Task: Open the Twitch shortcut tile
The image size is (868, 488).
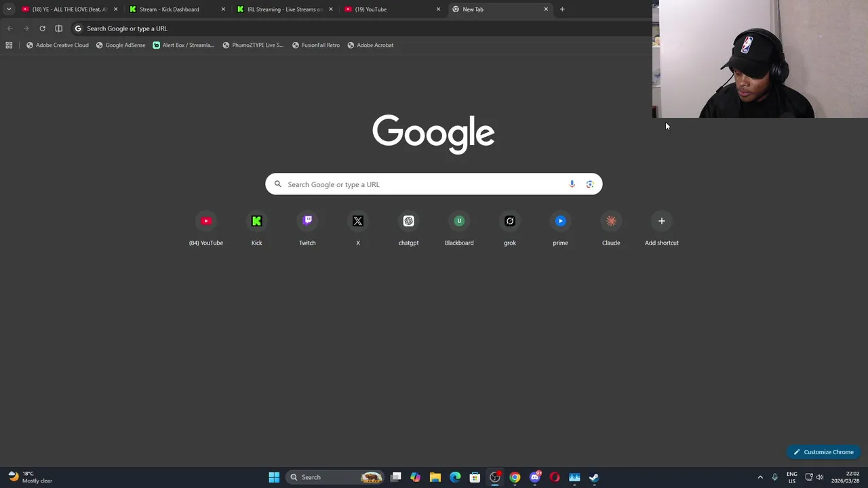Action: click(x=307, y=229)
